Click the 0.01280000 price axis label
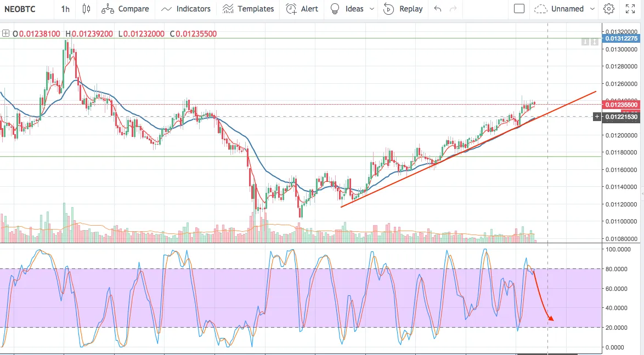Image resolution: width=644 pixels, height=355 pixels. tap(622, 66)
